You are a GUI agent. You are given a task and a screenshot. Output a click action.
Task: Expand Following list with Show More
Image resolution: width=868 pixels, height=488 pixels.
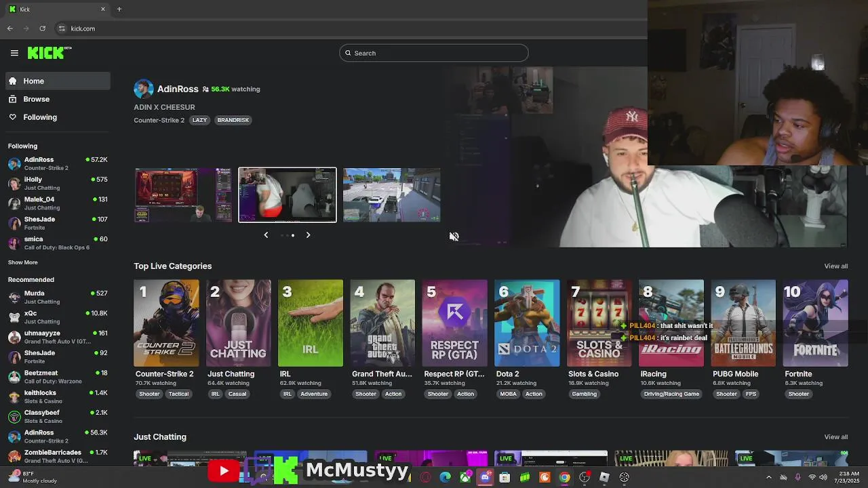[23, 262]
